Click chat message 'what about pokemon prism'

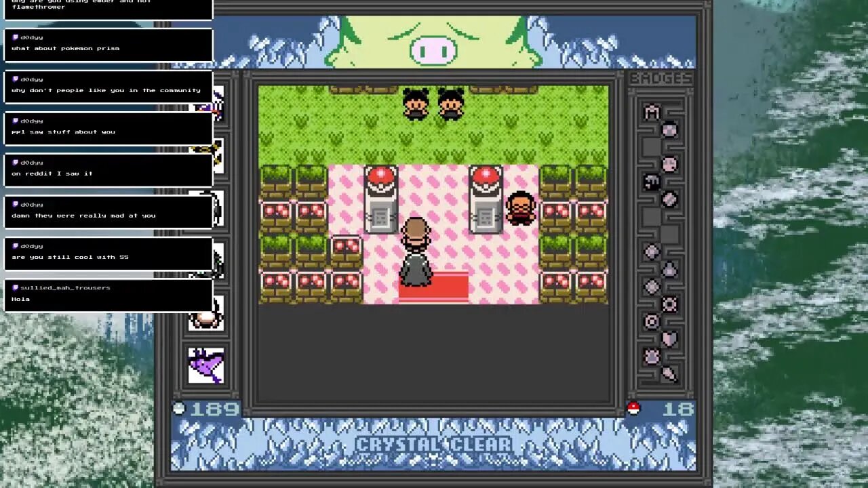click(x=65, y=48)
